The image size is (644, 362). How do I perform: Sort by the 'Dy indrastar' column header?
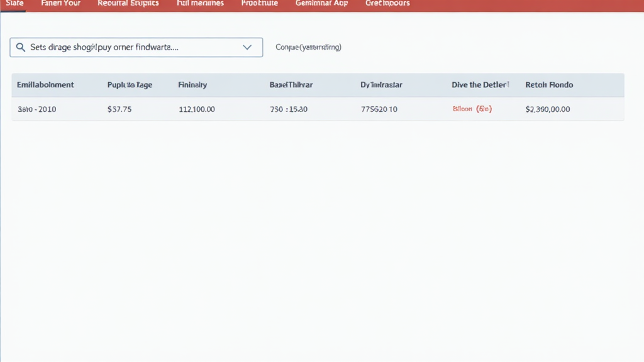381,85
